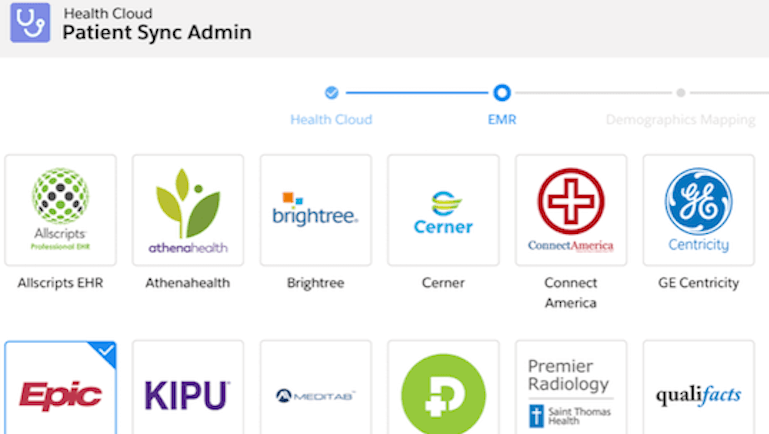Open the Health Cloud step label
Image resolution: width=769 pixels, height=434 pixels.
click(x=331, y=120)
